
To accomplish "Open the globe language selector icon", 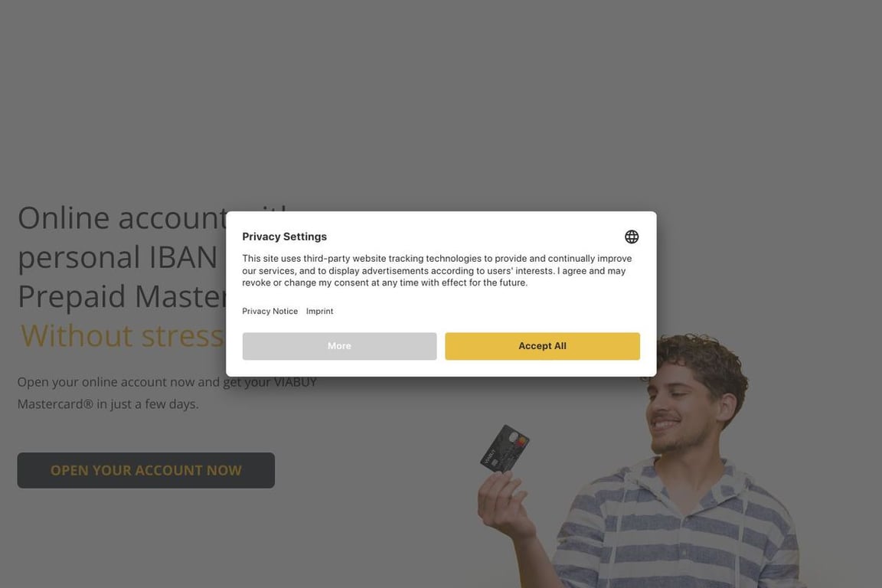I will [x=631, y=237].
